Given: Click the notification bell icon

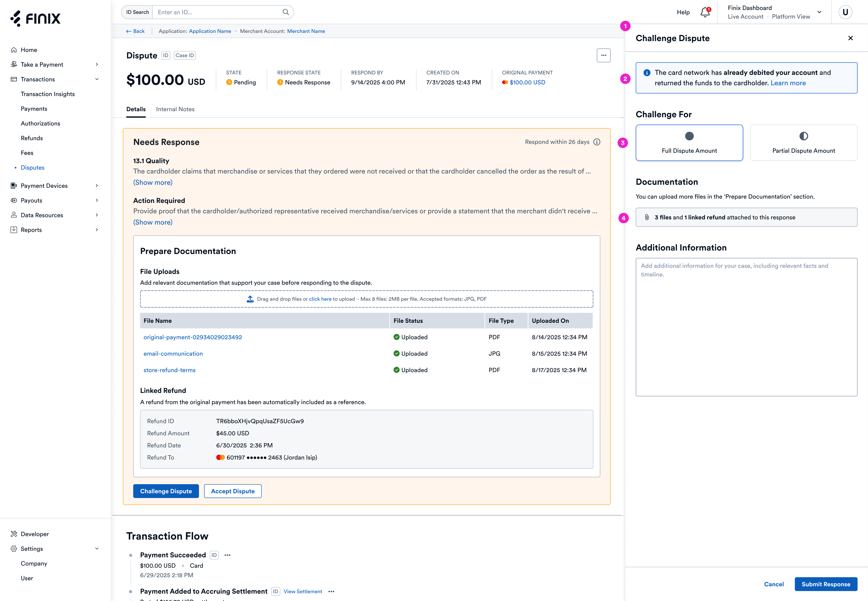Looking at the screenshot, I should [705, 12].
